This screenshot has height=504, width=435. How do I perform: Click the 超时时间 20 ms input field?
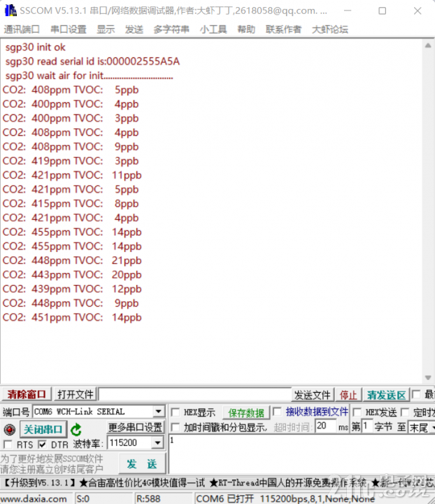coord(325,426)
